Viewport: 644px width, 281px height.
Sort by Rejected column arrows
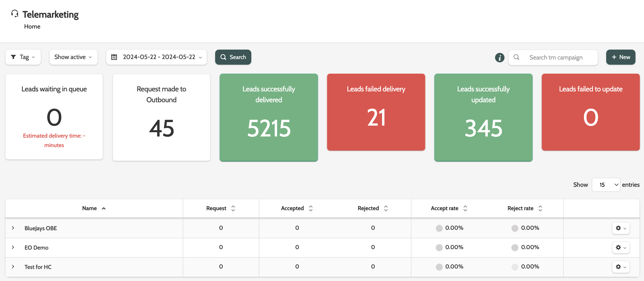click(x=386, y=208)
